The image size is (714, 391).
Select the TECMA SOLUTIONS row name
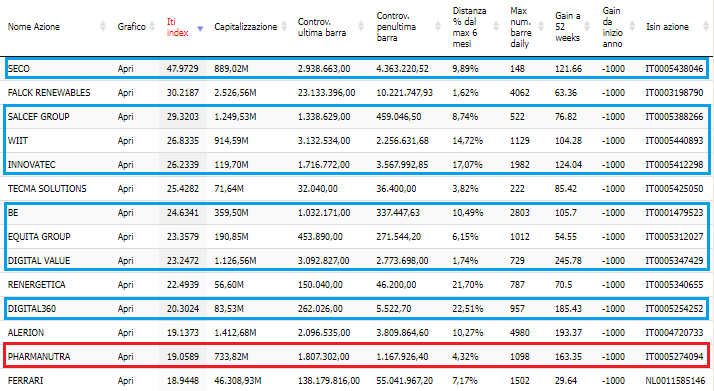pos(47,188)
